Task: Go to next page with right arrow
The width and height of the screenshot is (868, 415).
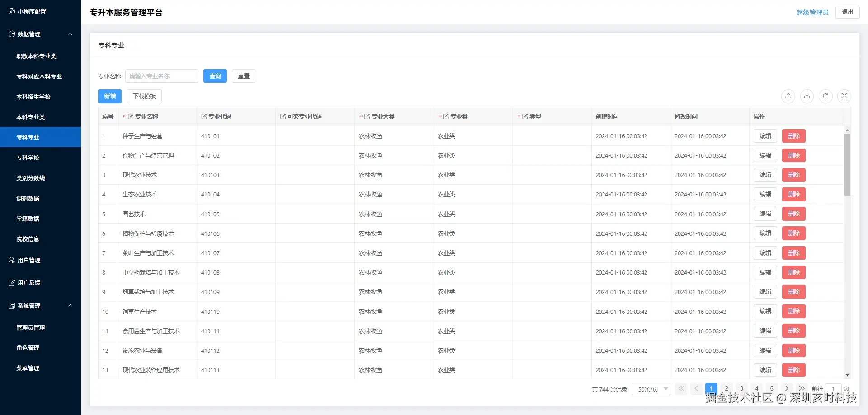Action: click(787, 388)
